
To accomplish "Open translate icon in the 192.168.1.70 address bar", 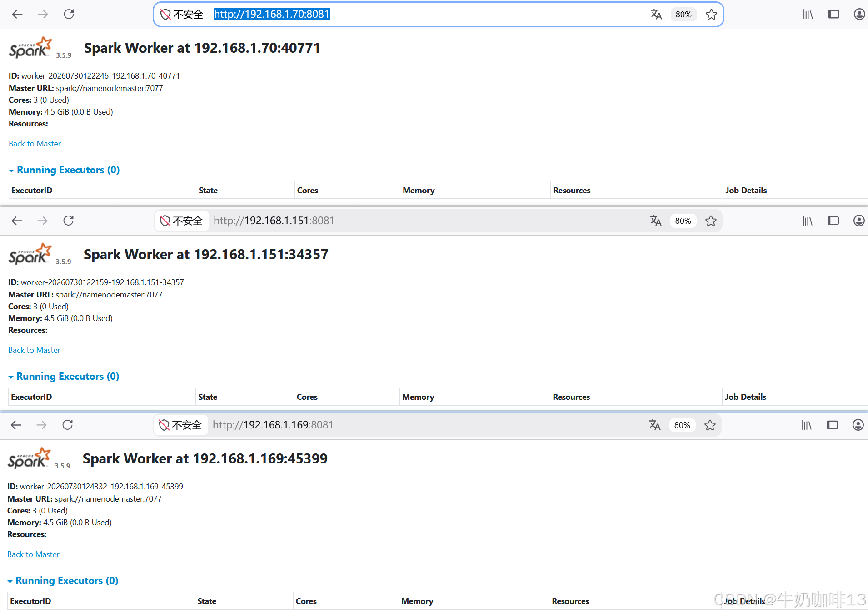I will 656,15.
